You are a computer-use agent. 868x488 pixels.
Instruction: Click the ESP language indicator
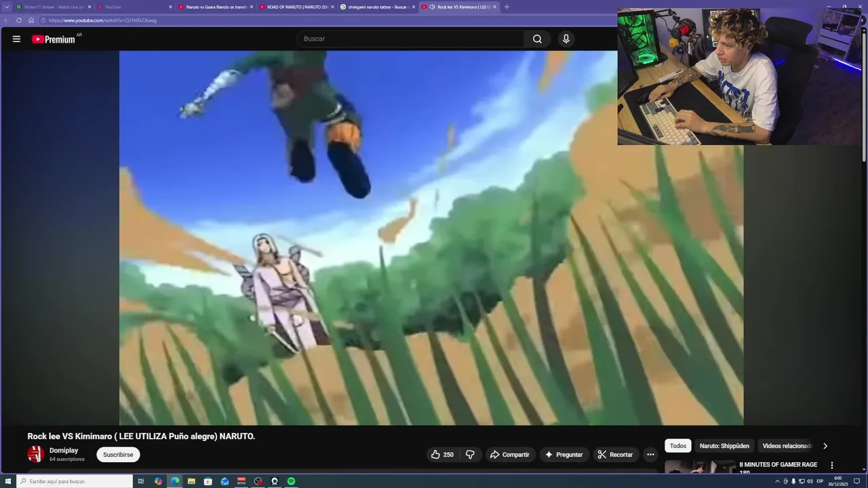coord(820,481)
